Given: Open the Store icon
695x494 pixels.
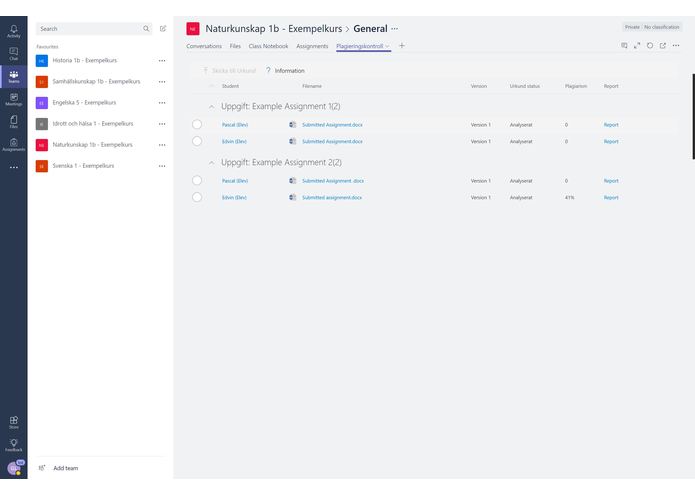Looking at the screenshot, I should (x=14, y=422).
